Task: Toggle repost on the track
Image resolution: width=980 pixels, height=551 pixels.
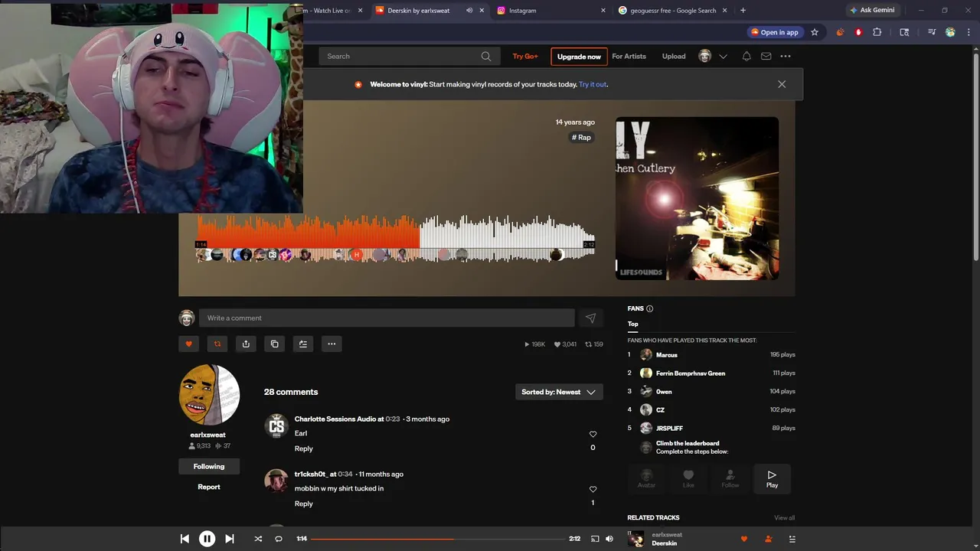Action: click(x=217, y=344)
